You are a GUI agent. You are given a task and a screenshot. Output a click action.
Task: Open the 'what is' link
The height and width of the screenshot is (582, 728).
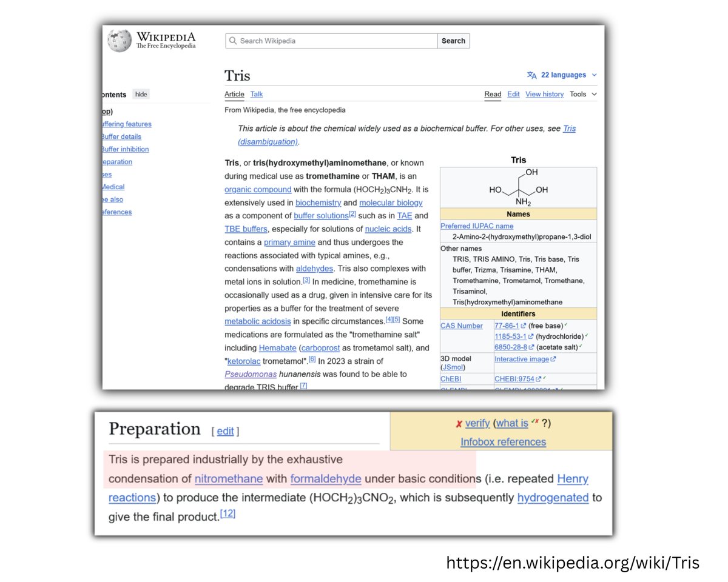pyautogui.click(x=512, y=423)
